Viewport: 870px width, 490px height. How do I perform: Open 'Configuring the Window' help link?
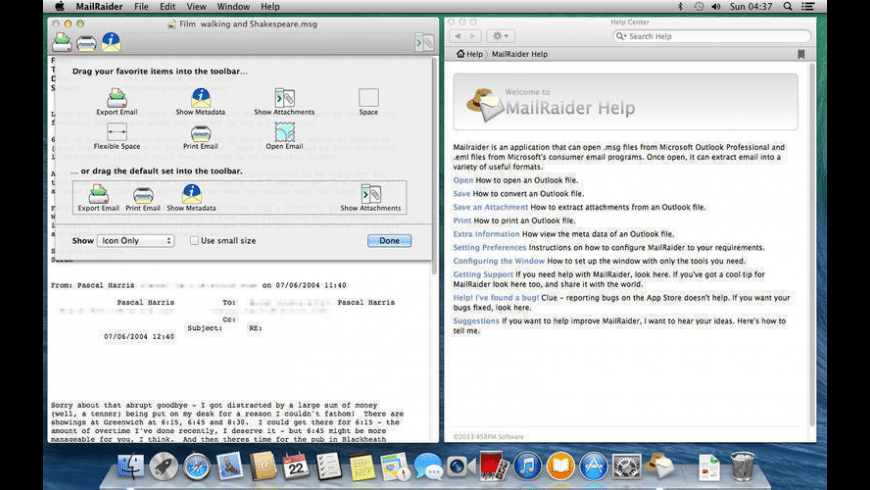point(499,260)
